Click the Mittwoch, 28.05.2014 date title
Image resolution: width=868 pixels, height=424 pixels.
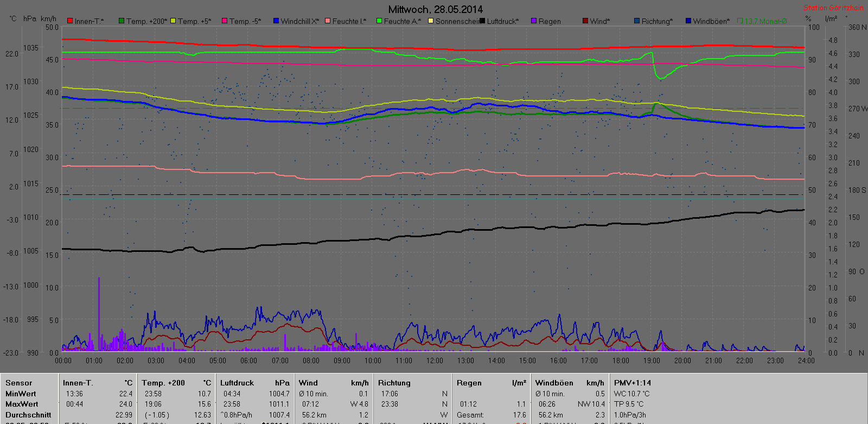435,9
